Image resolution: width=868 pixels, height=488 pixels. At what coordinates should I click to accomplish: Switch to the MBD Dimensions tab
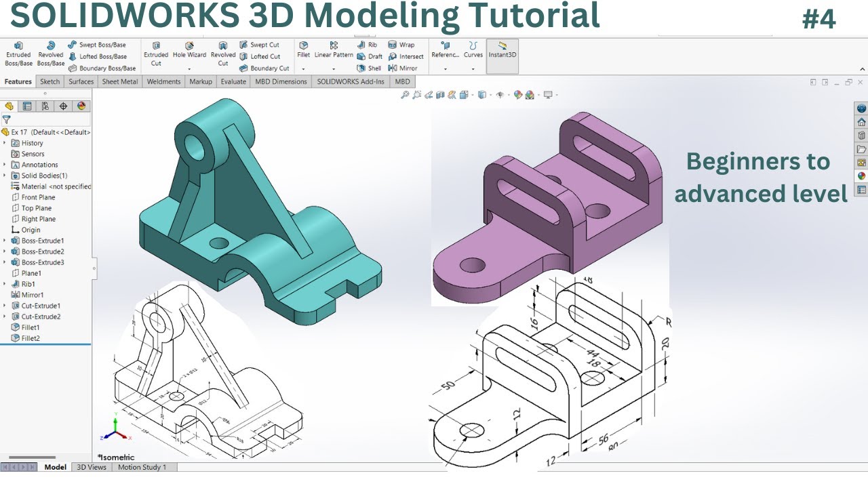(x=281, y=81)
